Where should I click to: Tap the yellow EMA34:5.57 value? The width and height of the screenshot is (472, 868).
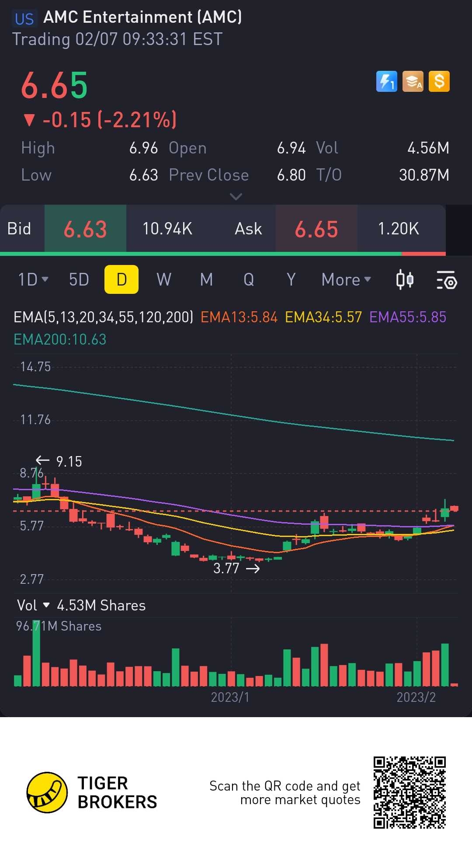[323, 317]
